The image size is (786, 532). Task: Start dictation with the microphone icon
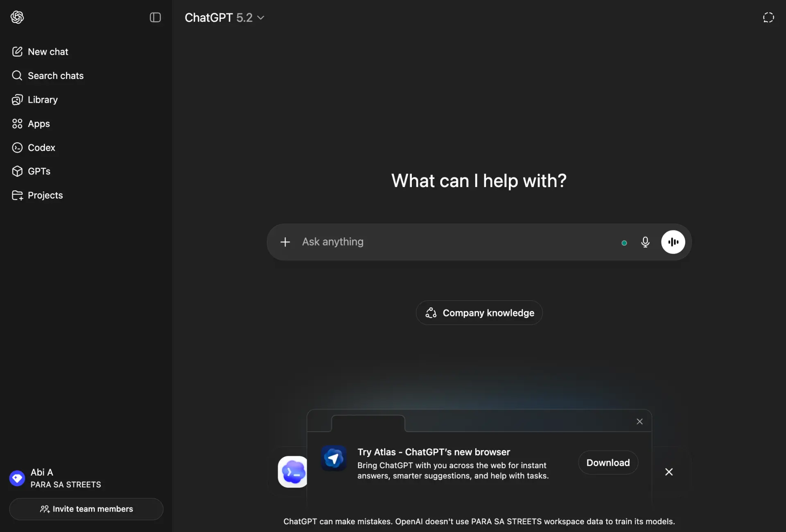(x=645, y=242)
